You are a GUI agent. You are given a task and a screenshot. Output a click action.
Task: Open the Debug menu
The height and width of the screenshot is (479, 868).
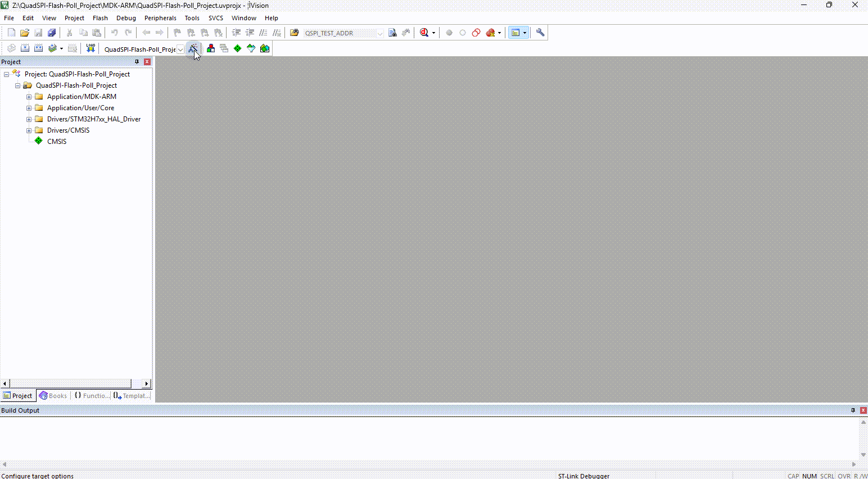click(126, 18)
